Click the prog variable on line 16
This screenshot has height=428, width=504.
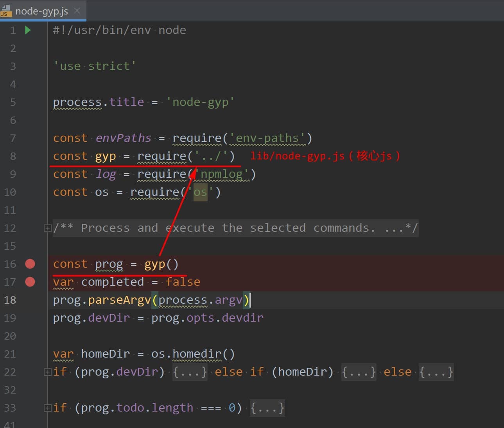coord(109,264)
